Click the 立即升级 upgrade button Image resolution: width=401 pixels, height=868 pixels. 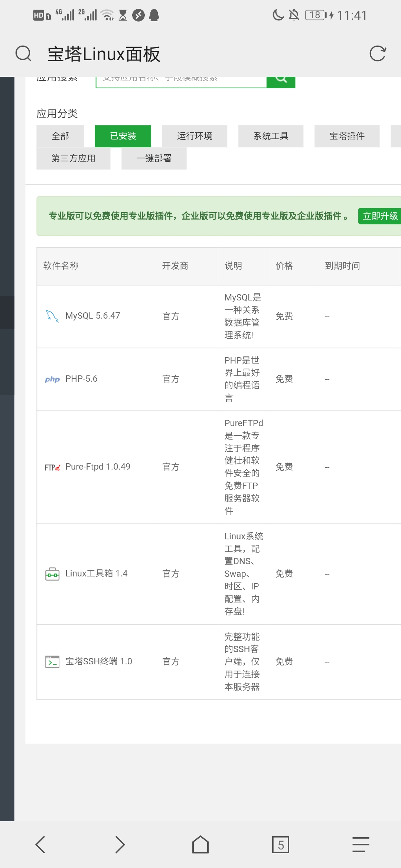(x=379, y=216)
